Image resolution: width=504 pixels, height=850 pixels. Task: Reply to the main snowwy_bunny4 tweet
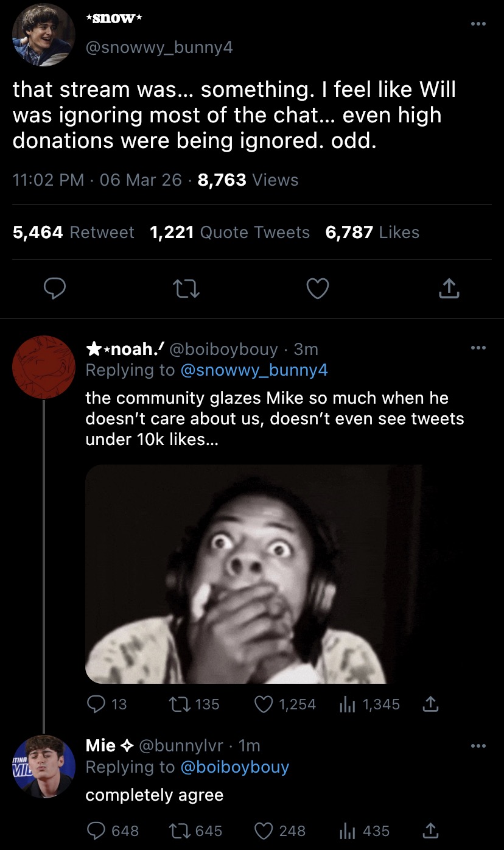tap(55, 290)
